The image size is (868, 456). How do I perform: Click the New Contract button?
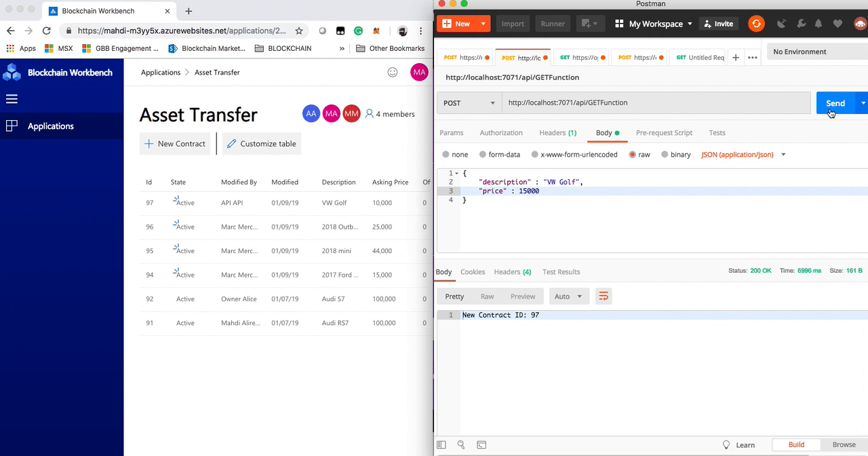click(x=175, y=144)
